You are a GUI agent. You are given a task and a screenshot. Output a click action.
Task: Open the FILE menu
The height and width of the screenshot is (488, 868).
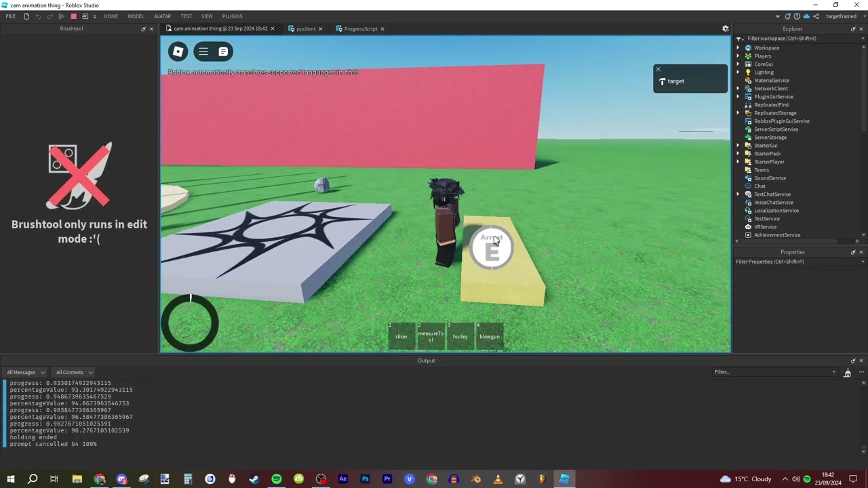(11, 16)
